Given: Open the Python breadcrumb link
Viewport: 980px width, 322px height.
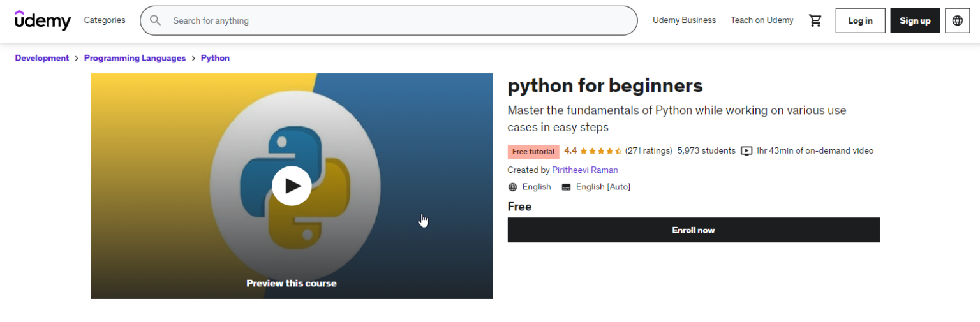Looking at the screenshot, I should [x=215, y=58].
